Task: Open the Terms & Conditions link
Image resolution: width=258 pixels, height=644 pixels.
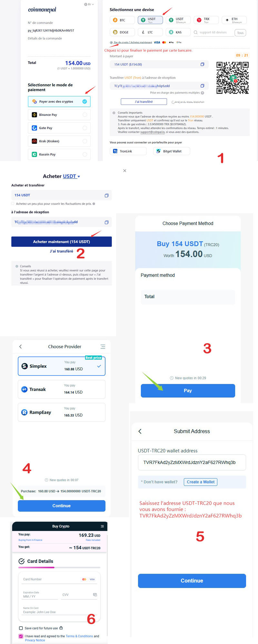Action: point(80,636)
